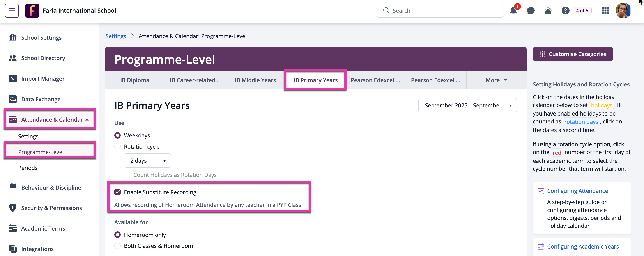
Task: Open Data Exchange in the sidebar
Action: tap(41, 99)
